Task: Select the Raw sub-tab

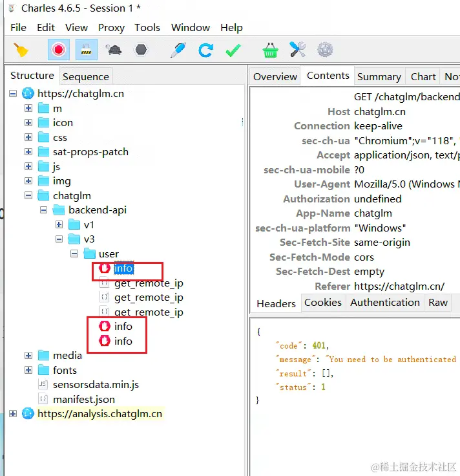Action: click(438, 303)
